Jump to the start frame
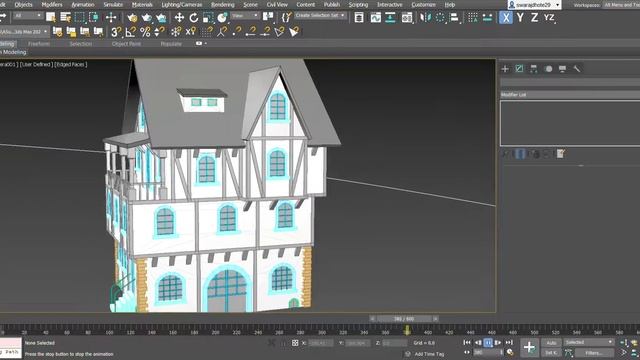 coord(467,343)
